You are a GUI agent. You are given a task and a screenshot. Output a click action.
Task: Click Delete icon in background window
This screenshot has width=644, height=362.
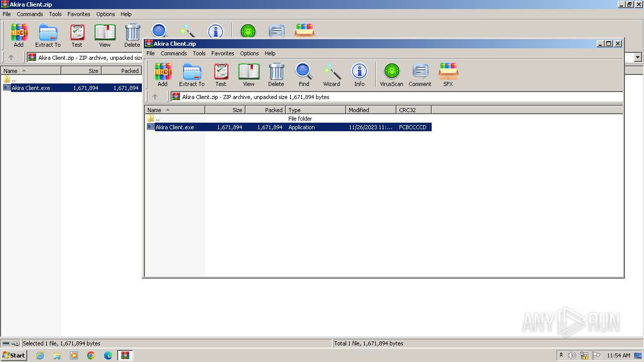132,35
